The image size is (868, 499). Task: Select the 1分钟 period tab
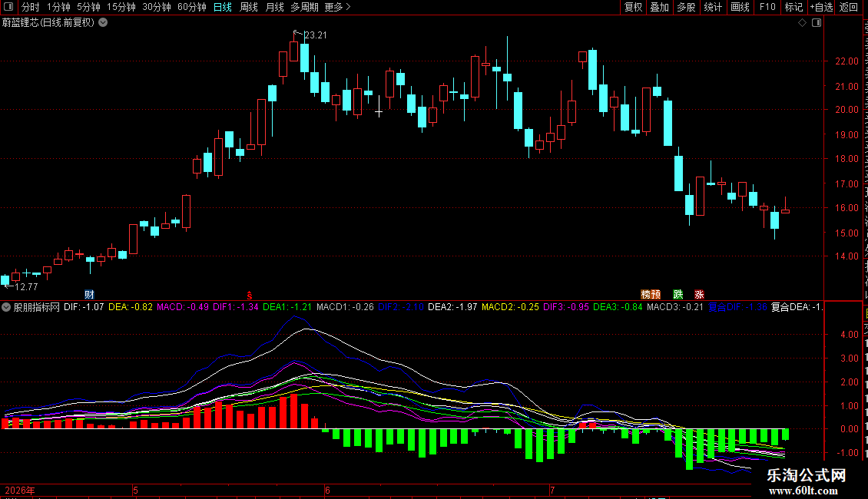pos(58,7)
